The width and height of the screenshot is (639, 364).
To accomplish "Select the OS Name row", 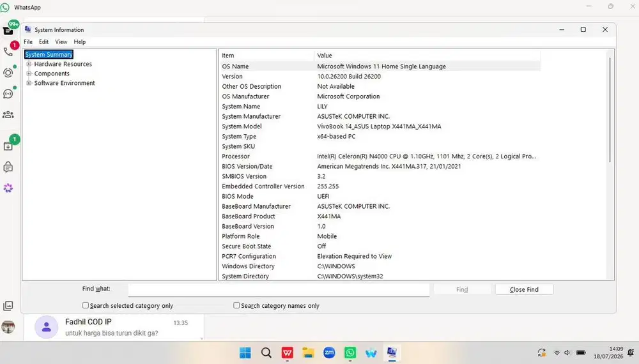I will pyautogui.click(x=380, y=66).
